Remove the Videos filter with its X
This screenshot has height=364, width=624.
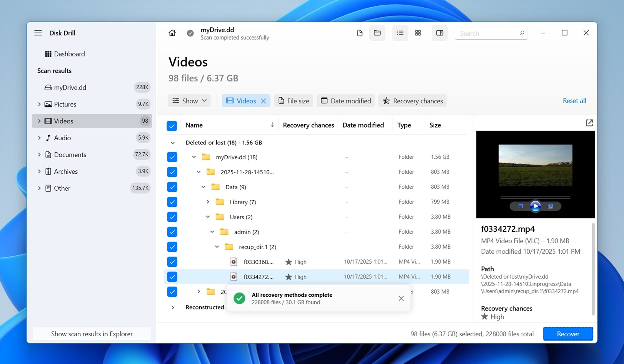[264, 101]
